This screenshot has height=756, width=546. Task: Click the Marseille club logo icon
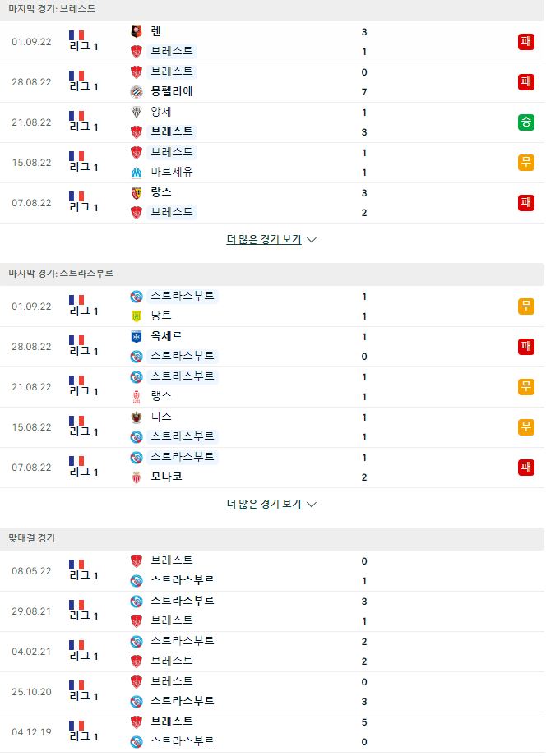tap(136, 172)
